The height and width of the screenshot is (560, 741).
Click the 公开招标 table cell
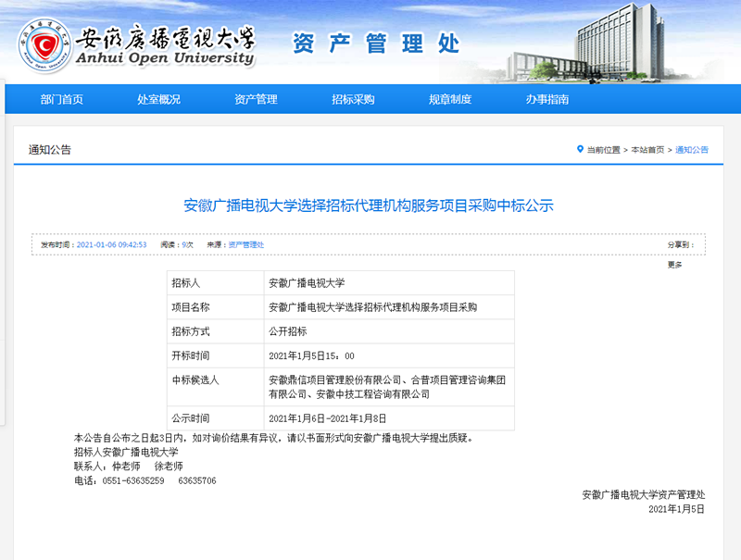(389, 331)
